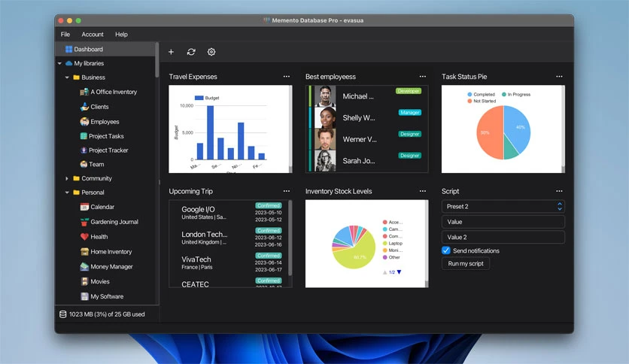The height and width of the screenshot is (364, 629).
Task: Toggle Completed legend item in pie chart
Action: (481, 95)
